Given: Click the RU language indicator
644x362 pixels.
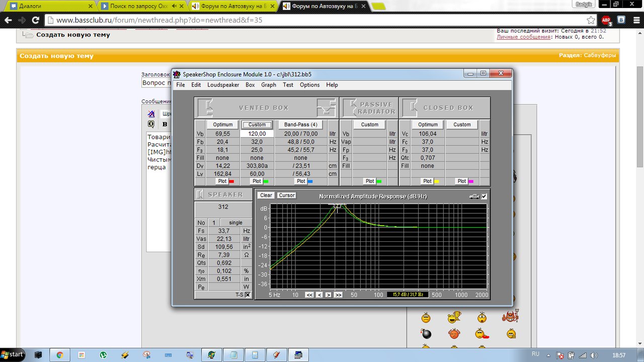Looking at the screenshot, I should point(535,354).
